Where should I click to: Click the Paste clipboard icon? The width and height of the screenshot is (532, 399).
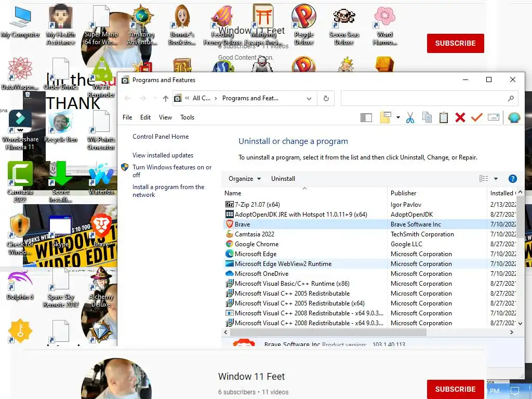[x=444, y=118]
